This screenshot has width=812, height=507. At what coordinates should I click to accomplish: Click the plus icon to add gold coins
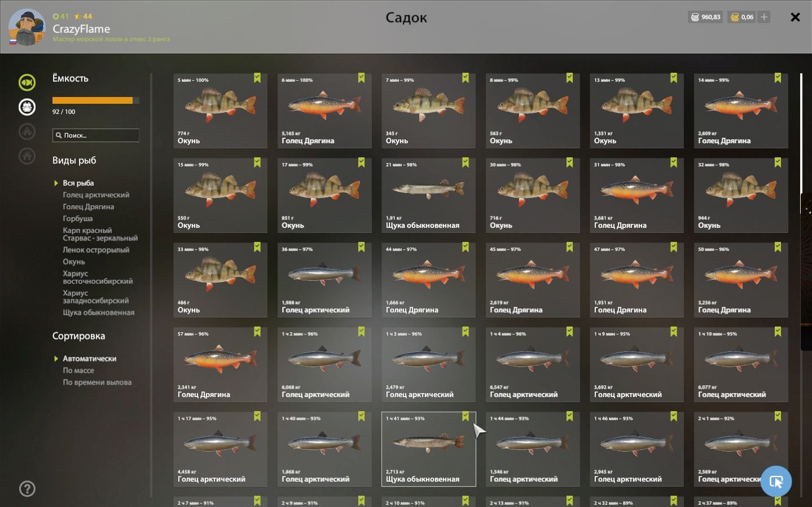point(764,17)
